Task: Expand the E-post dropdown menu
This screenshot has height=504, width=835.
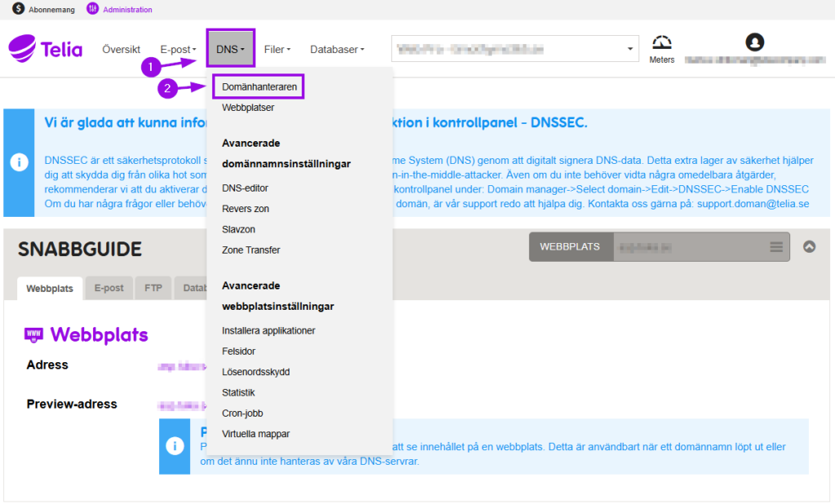Action: click(178, 50)
